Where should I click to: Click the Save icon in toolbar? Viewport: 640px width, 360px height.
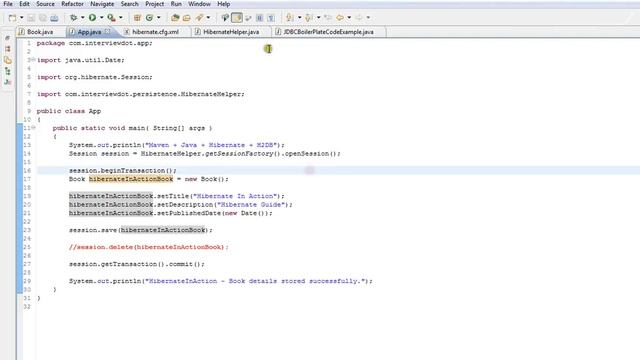coord(31,18)
